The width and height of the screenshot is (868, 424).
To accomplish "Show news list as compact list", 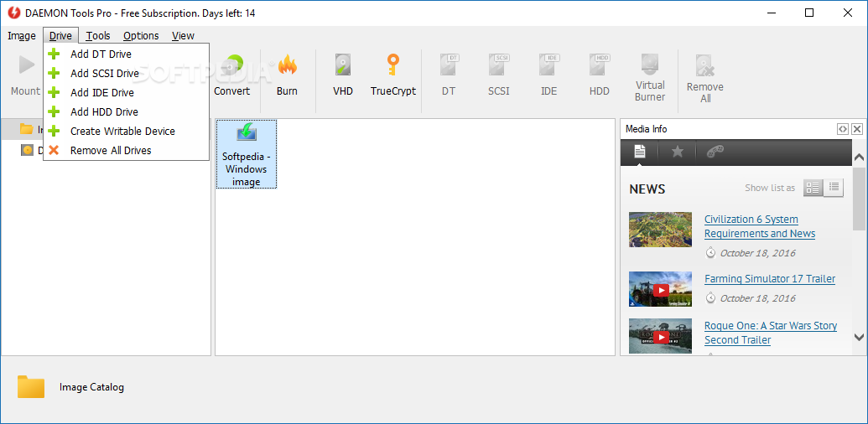I will coord(834,188).
